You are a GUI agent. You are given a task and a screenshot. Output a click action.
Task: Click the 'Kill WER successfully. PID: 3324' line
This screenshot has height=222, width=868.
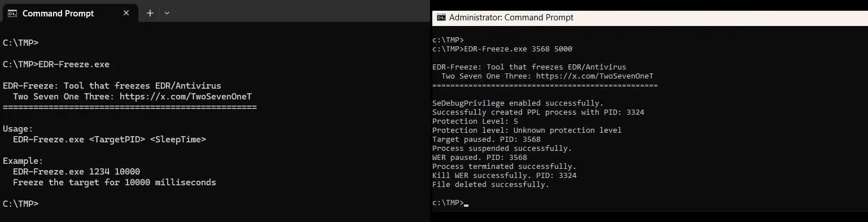point(505,175)
